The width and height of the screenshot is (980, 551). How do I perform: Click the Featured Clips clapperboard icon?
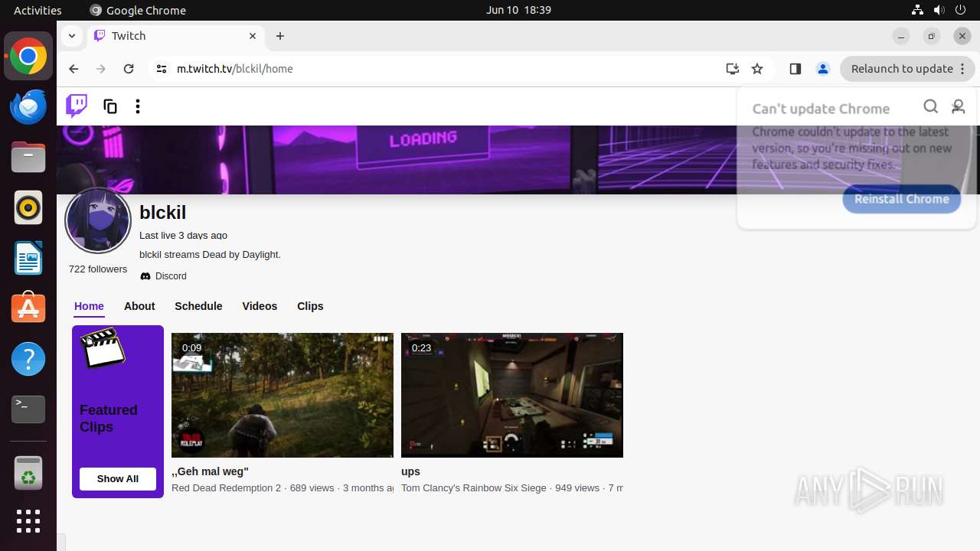click(103, 347)
